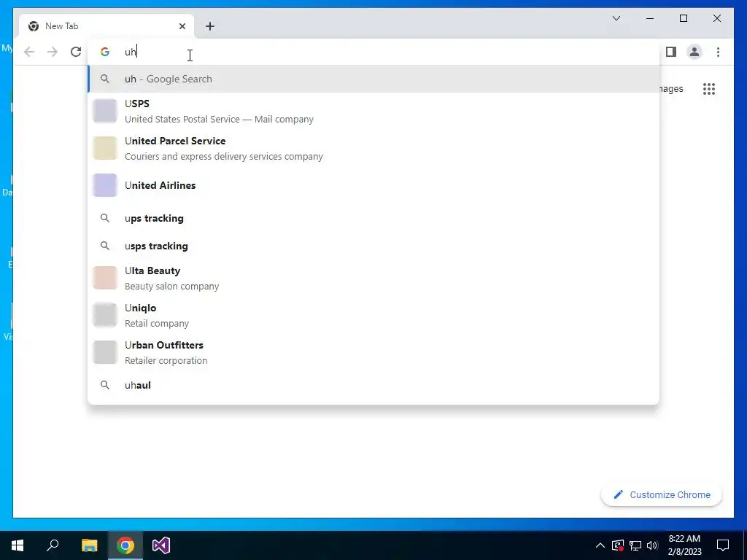Reload the page with refresh icon
The height and width of the screenshot is (560, 747).
76,52
